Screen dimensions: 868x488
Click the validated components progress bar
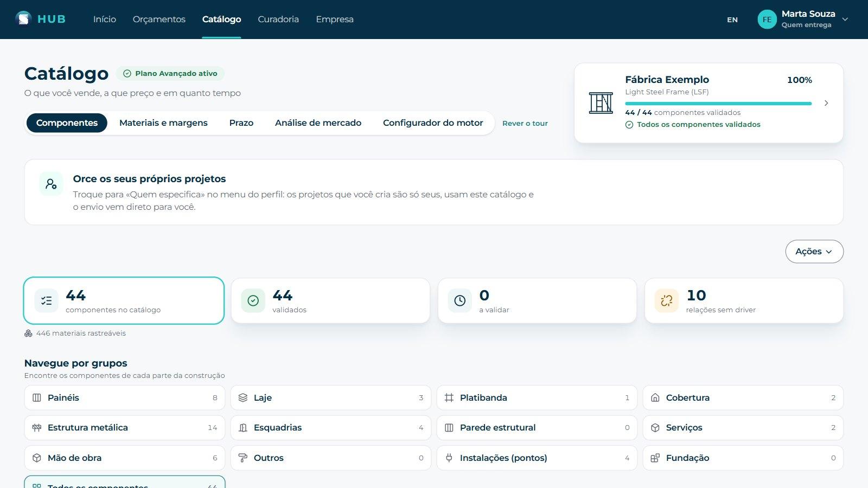[718, 104]
